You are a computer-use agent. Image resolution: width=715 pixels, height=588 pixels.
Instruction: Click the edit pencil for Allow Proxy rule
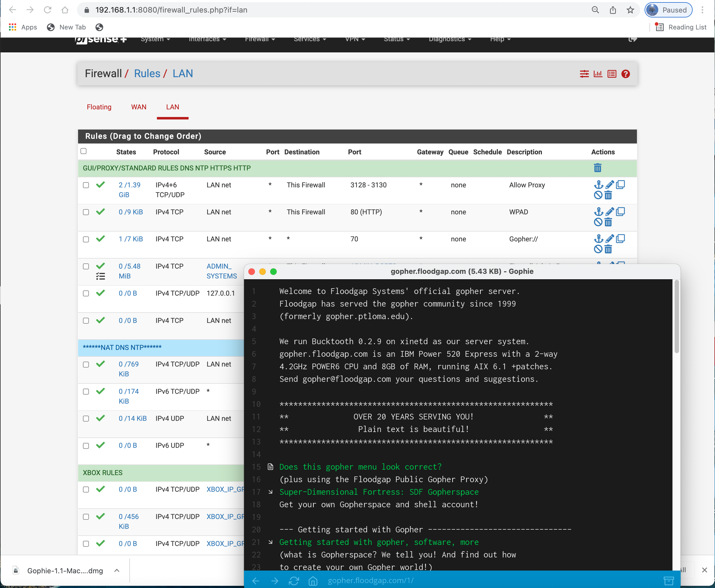coord(610,185)
